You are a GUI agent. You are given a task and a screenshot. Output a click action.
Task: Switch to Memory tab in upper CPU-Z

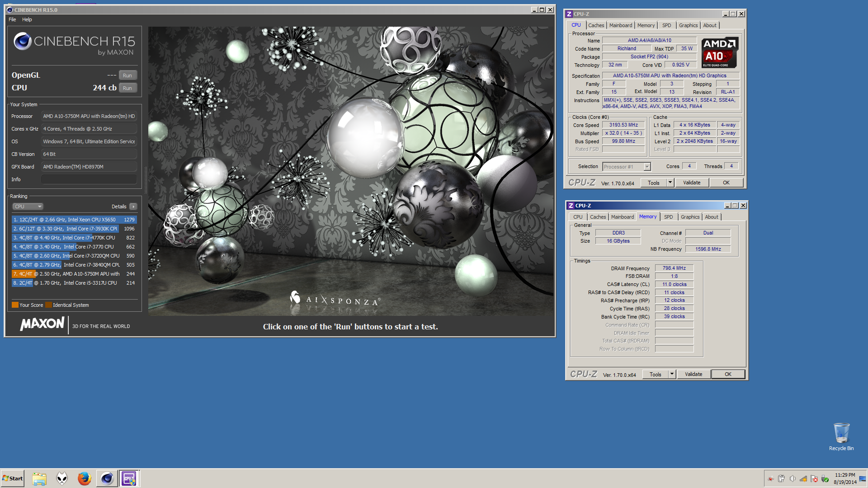coord(646,25)
